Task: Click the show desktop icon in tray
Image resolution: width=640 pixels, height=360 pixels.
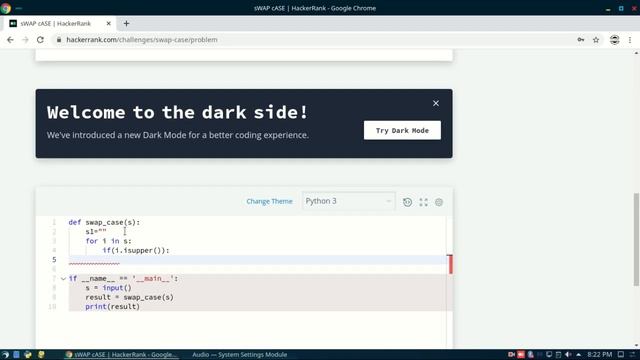Action: click(621, 355)
